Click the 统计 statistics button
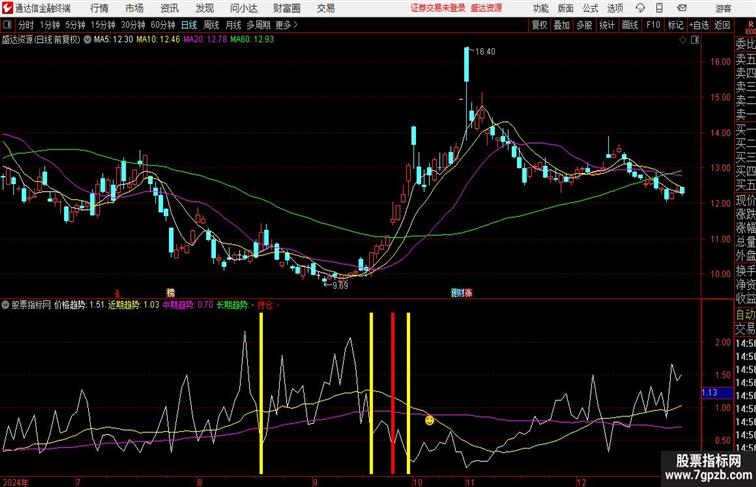The width and height of the screenshot is (756, 487). click(x=607, y=25)
